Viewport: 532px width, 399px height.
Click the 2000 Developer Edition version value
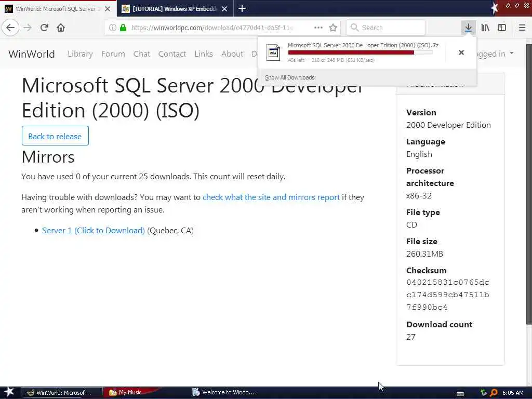coord(448,125)
